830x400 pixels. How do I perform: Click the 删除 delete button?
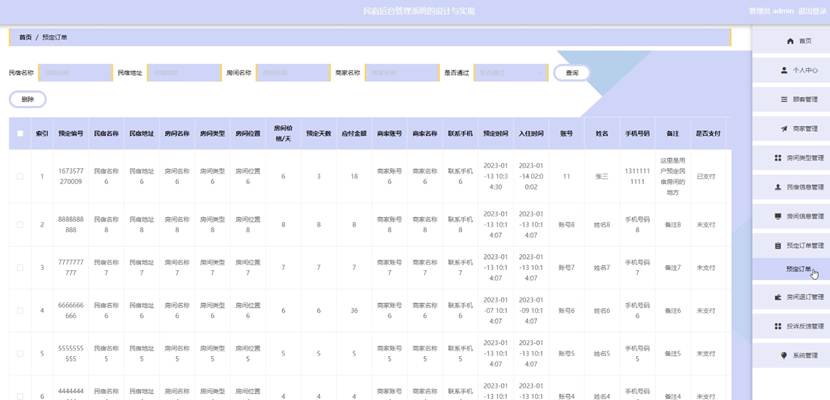(28, 99)
